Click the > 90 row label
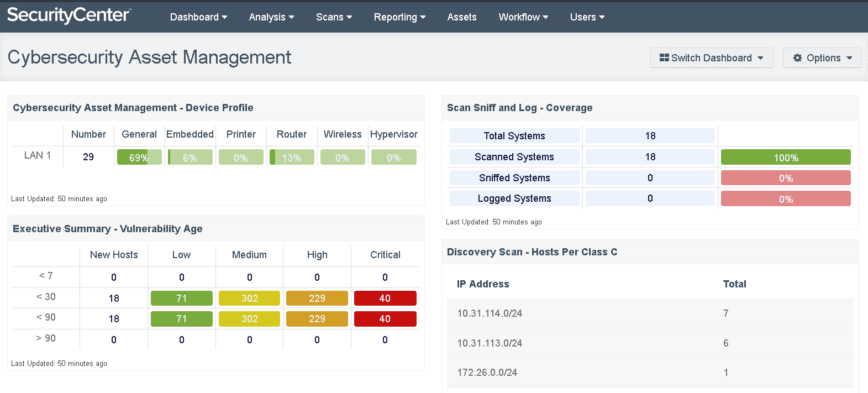 coord(46,338)
